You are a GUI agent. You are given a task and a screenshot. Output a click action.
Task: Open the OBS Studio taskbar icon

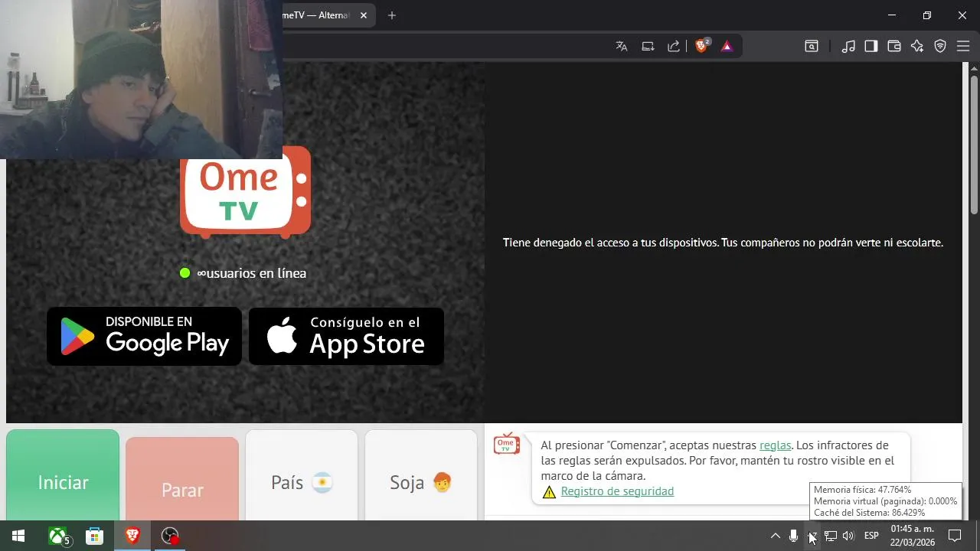(170, 536)
